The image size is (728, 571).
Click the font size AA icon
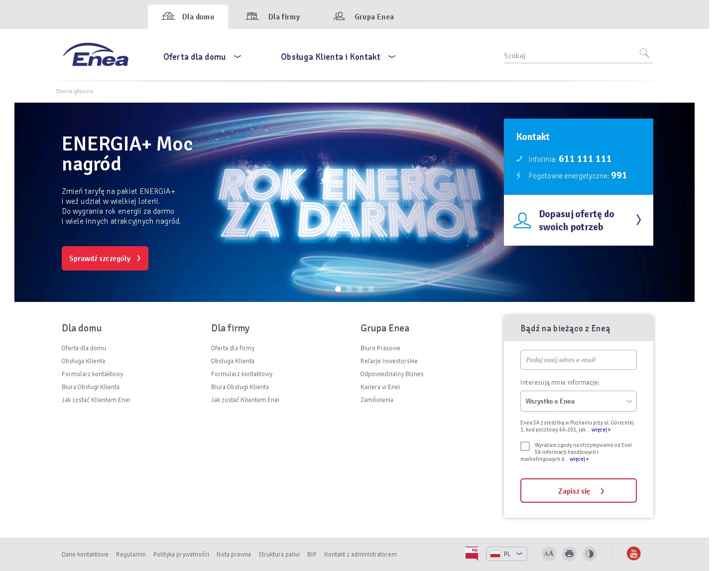click(549, 554)
